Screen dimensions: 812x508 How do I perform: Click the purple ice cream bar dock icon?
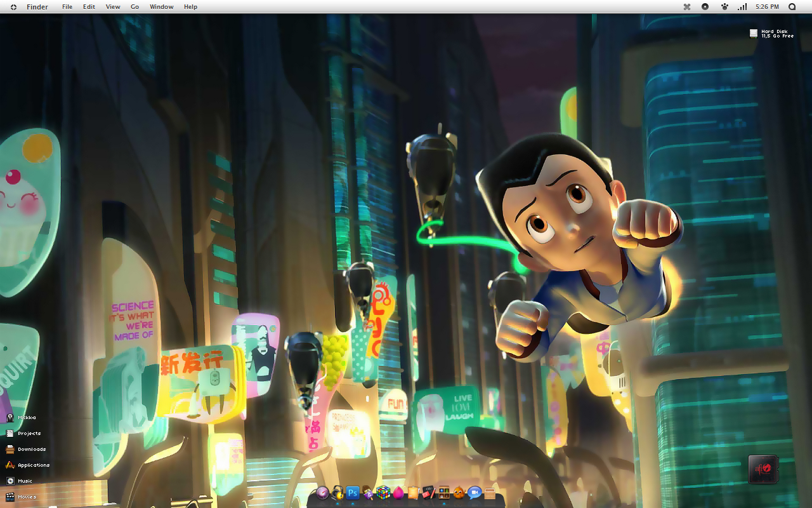pos(368,493)
